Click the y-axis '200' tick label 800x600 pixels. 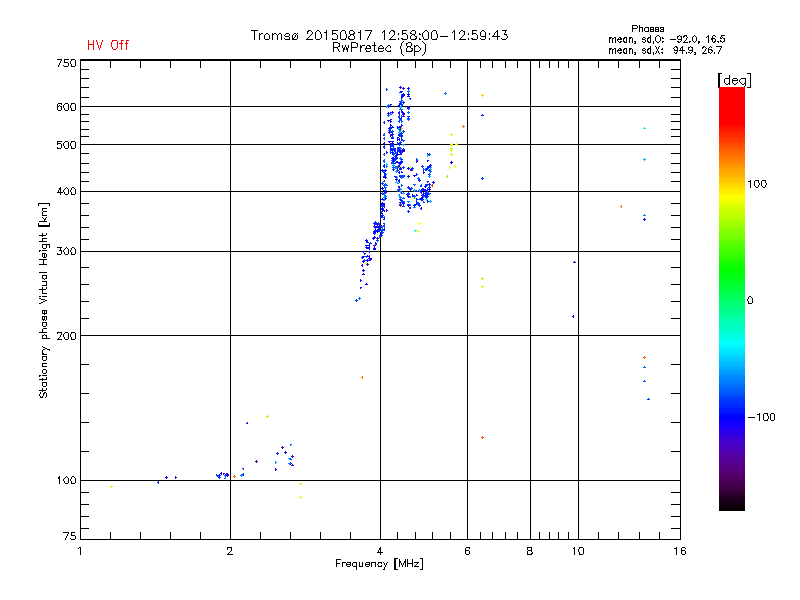point(66,336)
